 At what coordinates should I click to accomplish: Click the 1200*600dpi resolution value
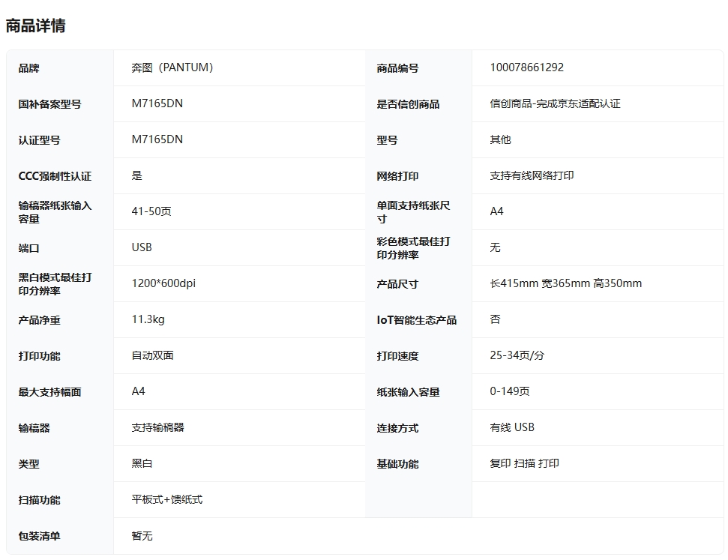[x=163, y=283]
